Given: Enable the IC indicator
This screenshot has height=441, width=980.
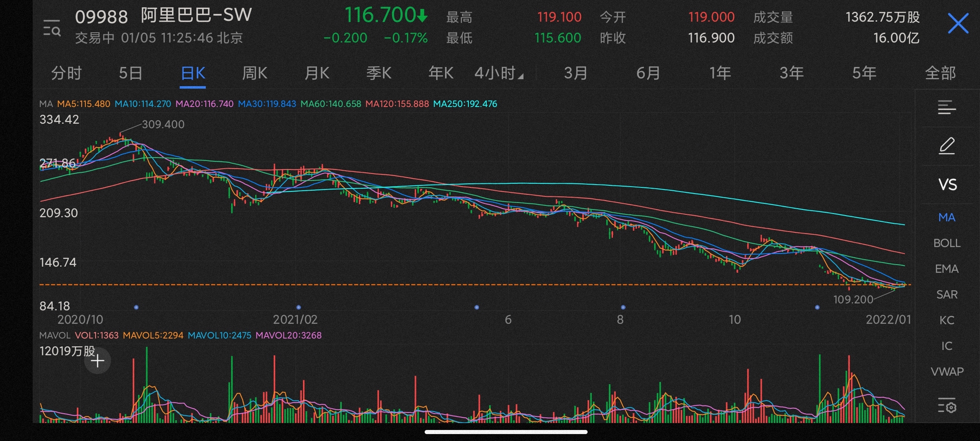Looking at the screenshot, I should pos(947,346).
